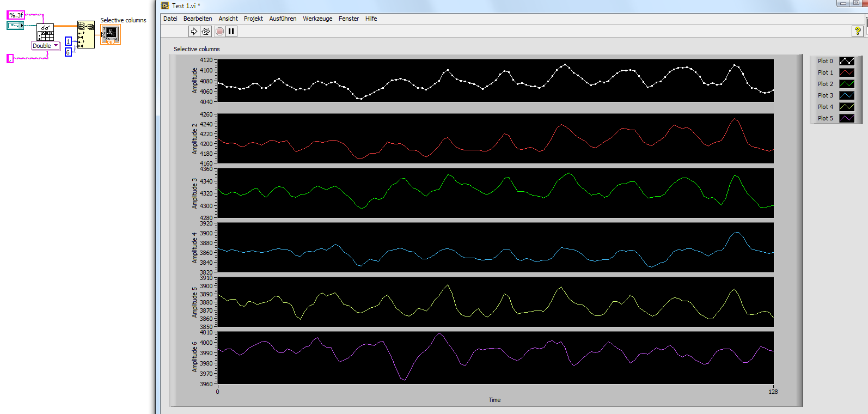The height and width of the screenshot is (414, 868).
Task: Click the purple Amplitude 6 chart area
Action: pos(496,358)
